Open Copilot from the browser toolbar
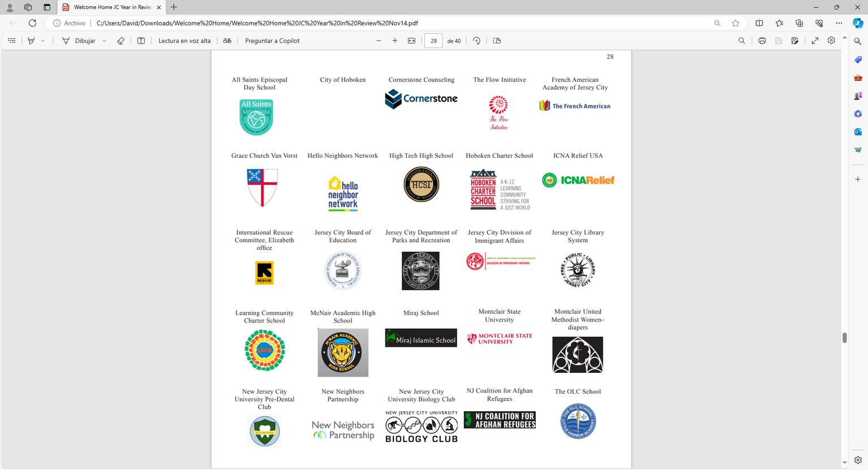Image resolution: width=868 pixels, height=470 pixels. tap(858, 23)
